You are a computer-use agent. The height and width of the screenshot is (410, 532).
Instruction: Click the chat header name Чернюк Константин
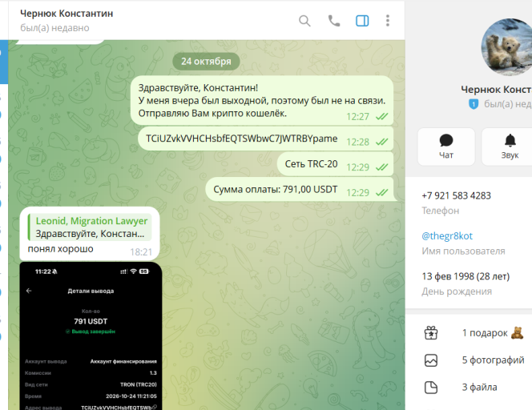tap(66, 14)
